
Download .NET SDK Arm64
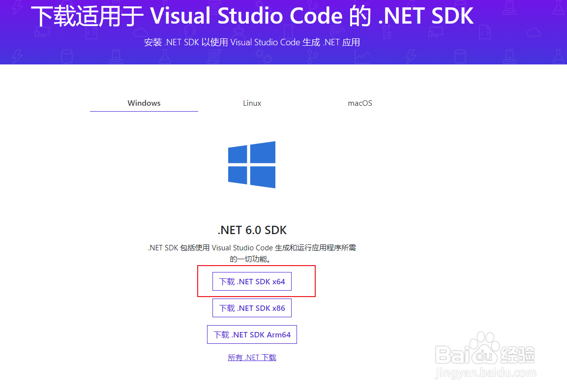252,334
